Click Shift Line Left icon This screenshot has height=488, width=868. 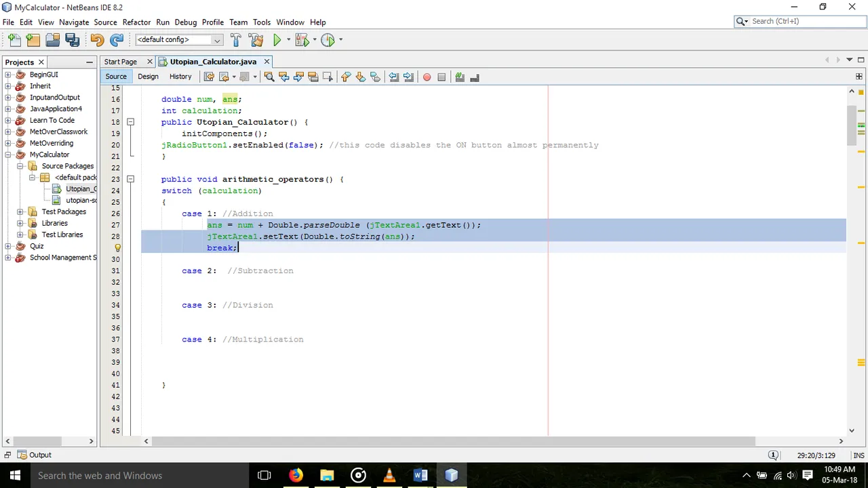click(393, 77)
